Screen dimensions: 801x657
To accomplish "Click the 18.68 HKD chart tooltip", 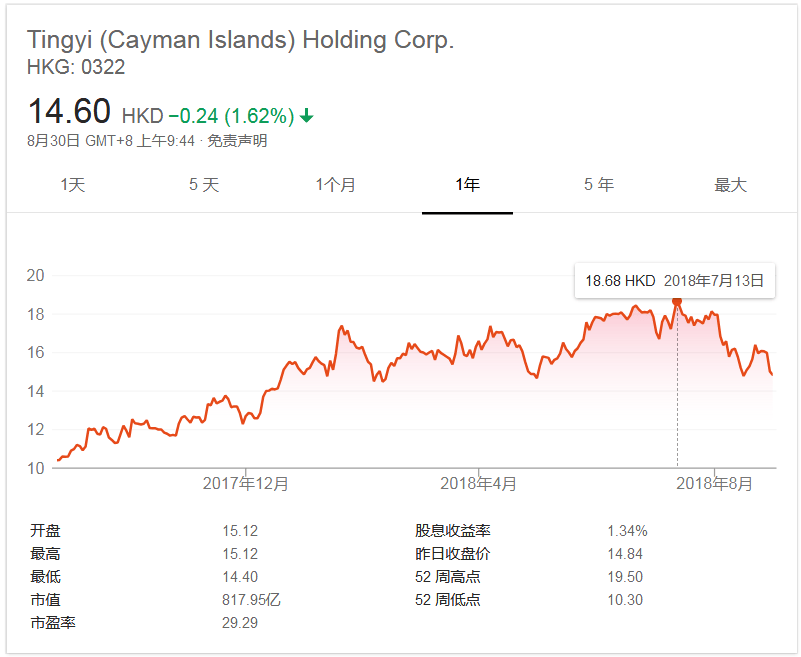I will point(675,281).
